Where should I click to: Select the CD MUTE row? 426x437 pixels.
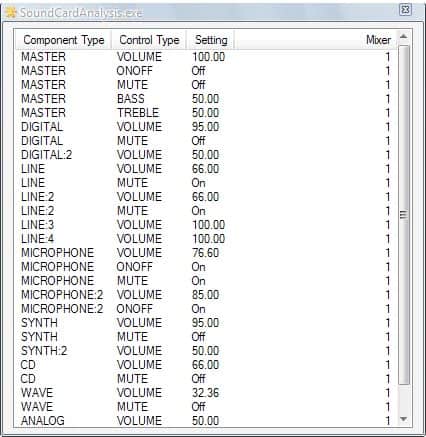click(206, 379)
